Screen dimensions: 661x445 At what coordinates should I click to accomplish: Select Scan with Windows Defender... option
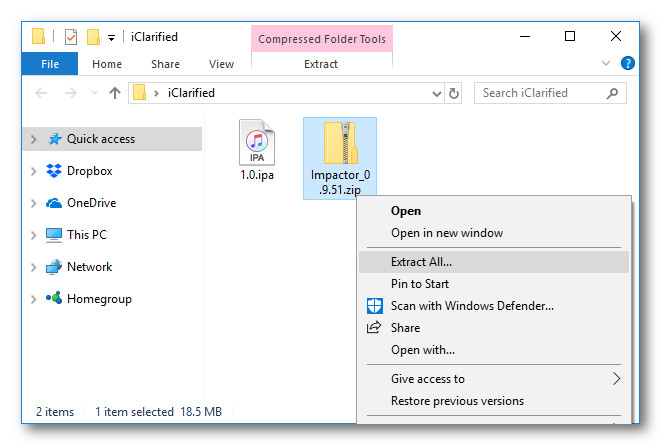tap(472, 306)
